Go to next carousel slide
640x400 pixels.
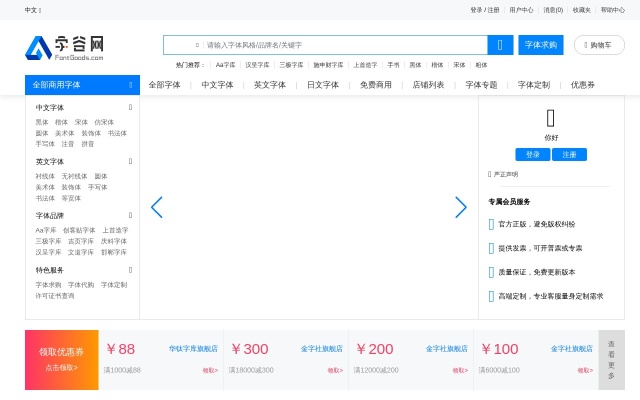point(461,207)
